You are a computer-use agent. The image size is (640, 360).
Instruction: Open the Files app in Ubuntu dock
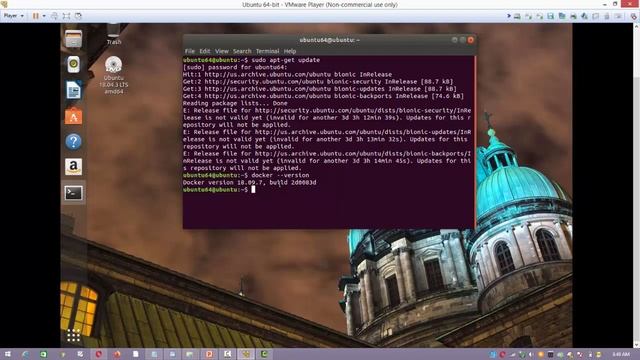(x=73, y=39)
